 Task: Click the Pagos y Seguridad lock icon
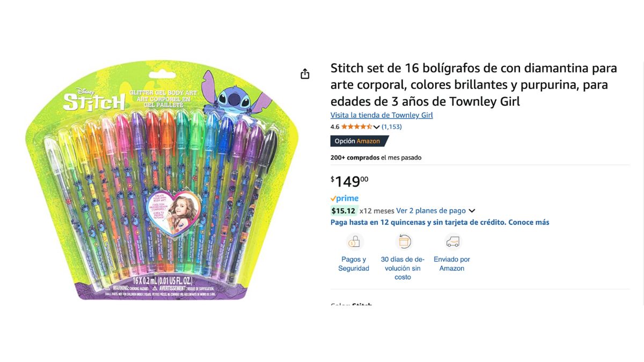pyautogui.click(x=354, y=242)
